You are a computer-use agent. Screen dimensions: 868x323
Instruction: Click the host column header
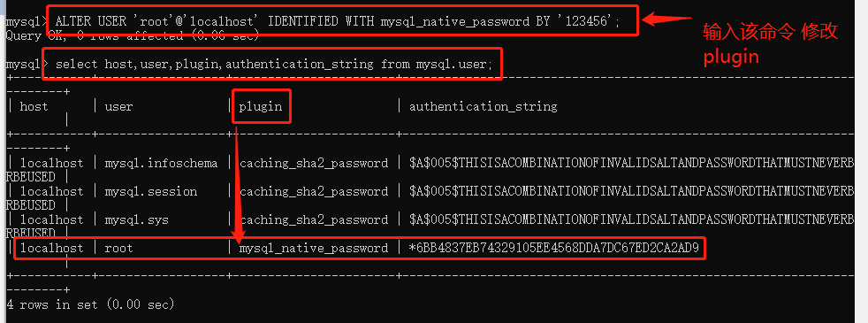(x=34, y=106)
